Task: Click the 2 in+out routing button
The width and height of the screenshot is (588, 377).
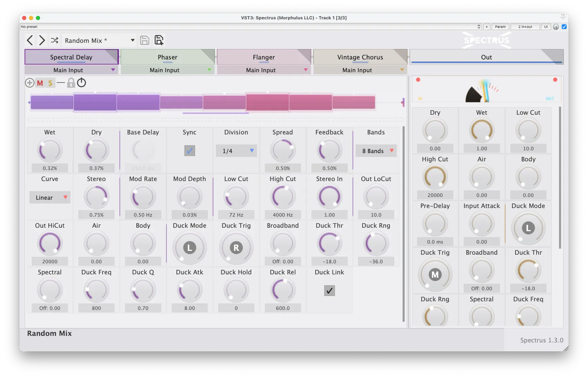Action: pyautogui.click(x=525, y=27)
